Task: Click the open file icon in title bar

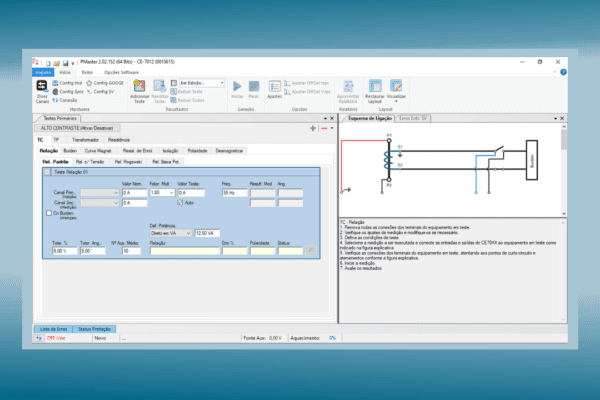Action: (57, 63)
